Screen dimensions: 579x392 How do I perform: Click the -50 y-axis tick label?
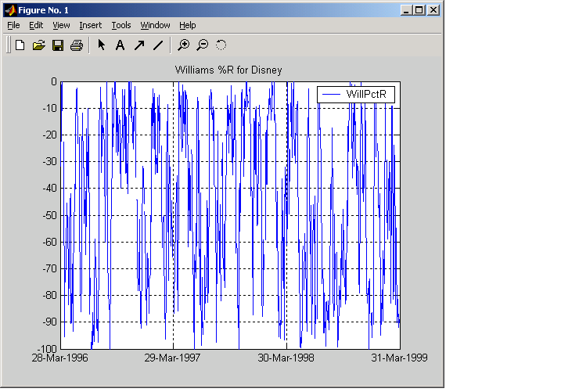pos(50,215)
